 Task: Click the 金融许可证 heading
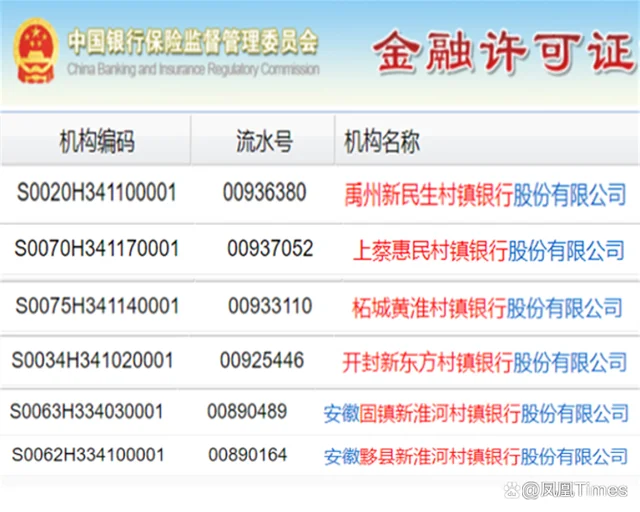[504, 54]
